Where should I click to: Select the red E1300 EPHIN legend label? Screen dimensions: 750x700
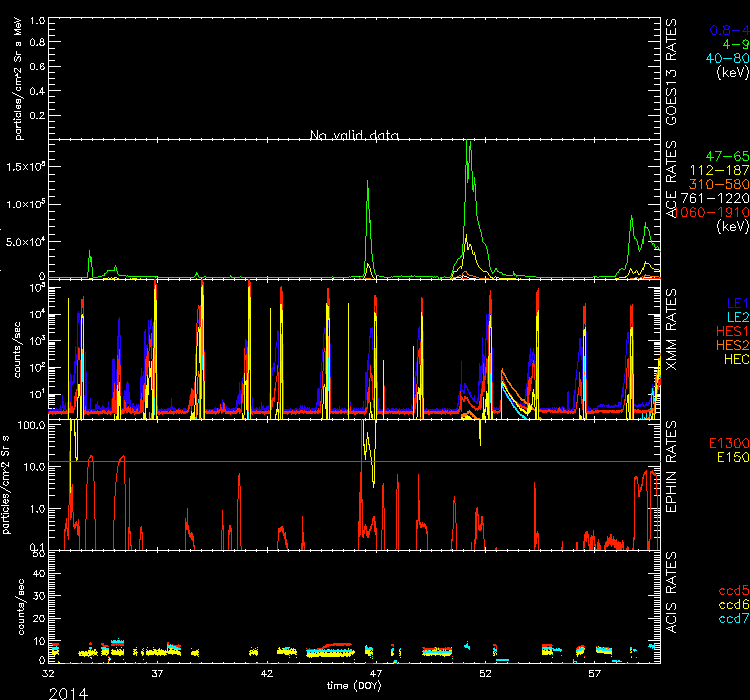pos(726,442)
